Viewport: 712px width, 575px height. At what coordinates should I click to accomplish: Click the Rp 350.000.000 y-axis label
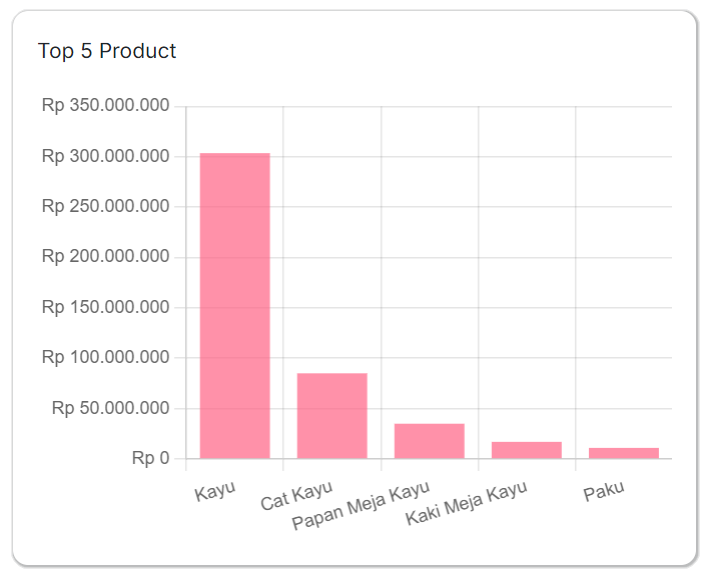tap(105, 106)
